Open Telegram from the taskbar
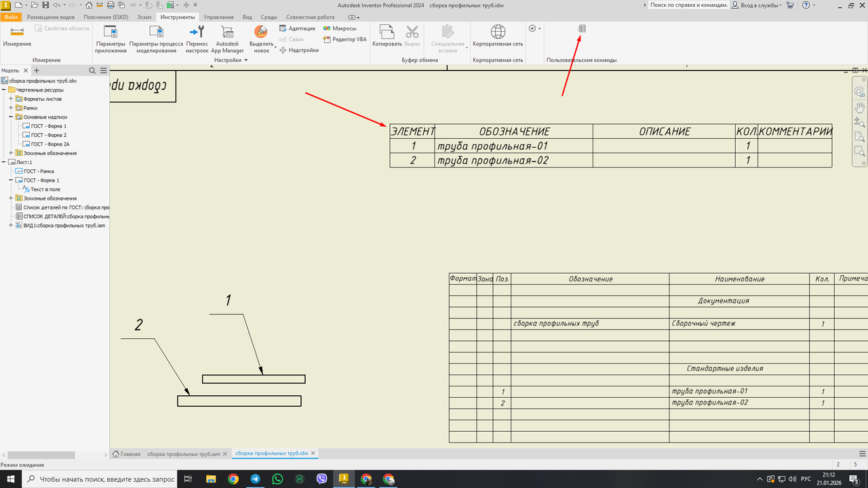Screen dimensions: 868x488 (255, 479)
